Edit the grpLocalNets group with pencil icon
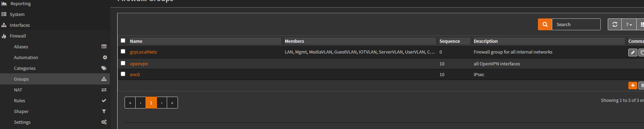Image resolution: width=644 pixels, height=129 pixels. (632, 53)
